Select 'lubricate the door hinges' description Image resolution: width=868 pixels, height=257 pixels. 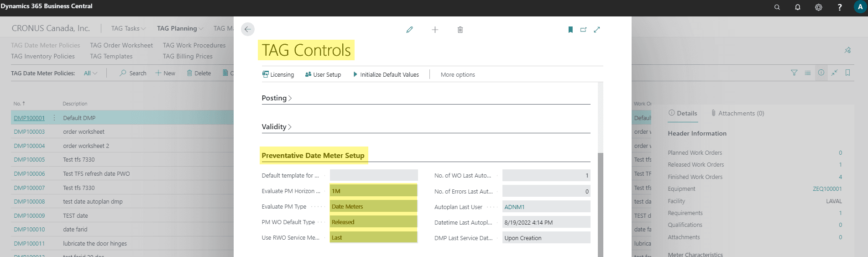95,243
